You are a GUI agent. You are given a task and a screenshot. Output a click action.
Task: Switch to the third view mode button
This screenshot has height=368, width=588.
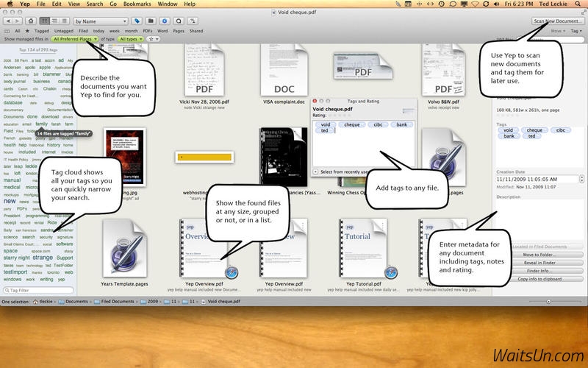pyautogui.click(x=65, y=21)
